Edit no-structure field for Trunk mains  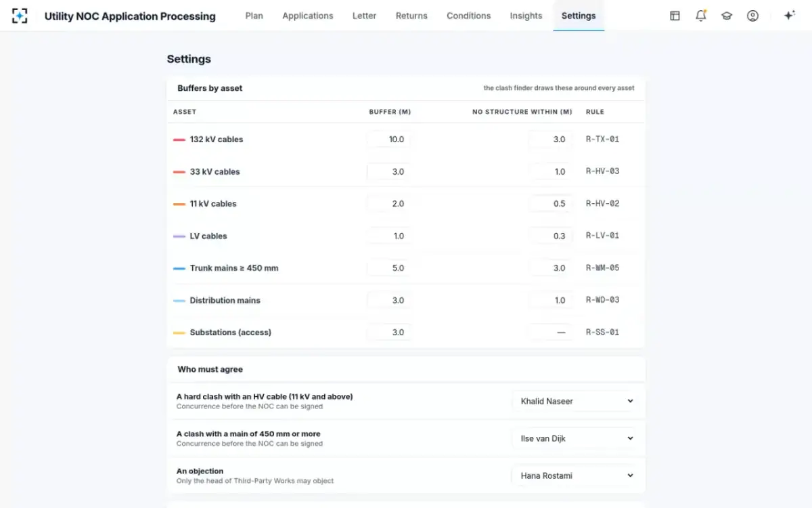click(x=550, y=268)
